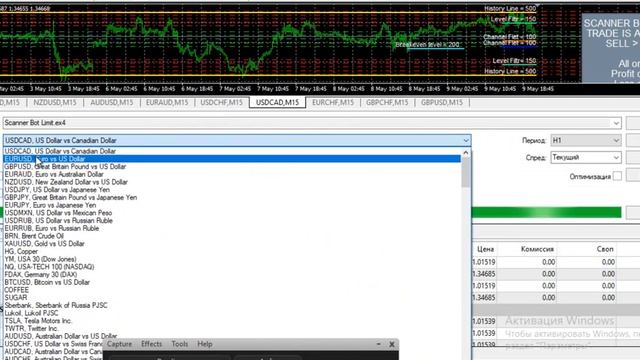The image size is (640, 360).
Task: Select USDRUB, US Dollar vs Russian Ruble
Action: coord(232,220)
